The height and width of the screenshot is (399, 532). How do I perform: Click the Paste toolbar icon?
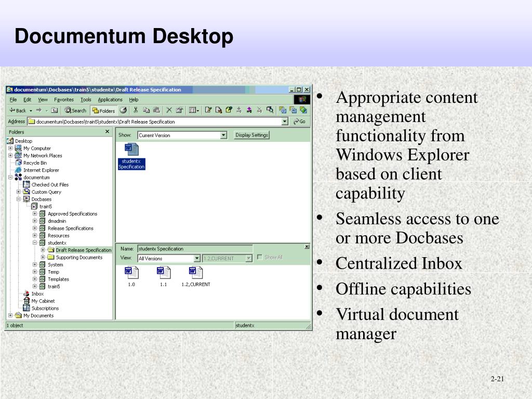point(157,110)
